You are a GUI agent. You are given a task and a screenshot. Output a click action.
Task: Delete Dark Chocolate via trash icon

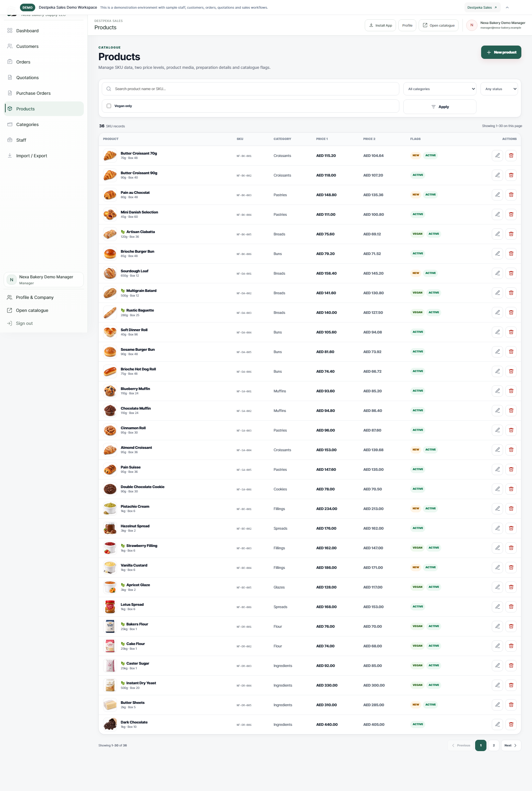point(511,724)
